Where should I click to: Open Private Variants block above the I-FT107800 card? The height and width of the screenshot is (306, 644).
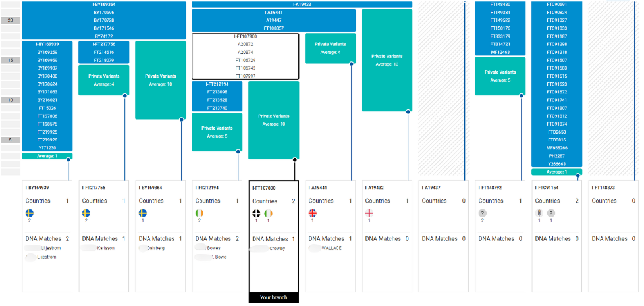tap(273, 120)
